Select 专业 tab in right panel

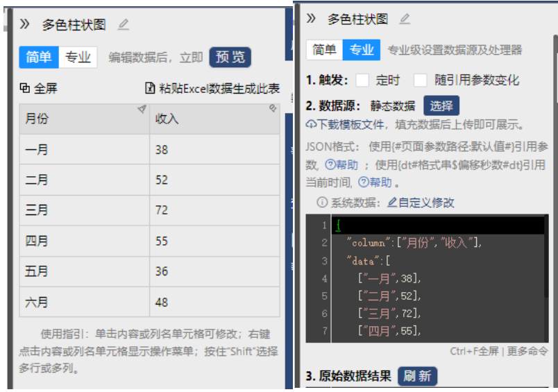(361, 49)
